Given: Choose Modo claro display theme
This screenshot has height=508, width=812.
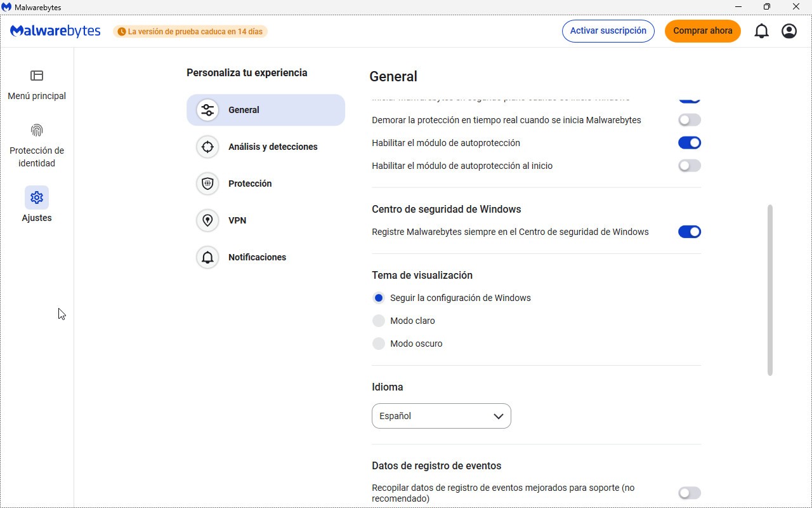Looking at the screenshot, I should pyautogui.click(x=379, y=321).
